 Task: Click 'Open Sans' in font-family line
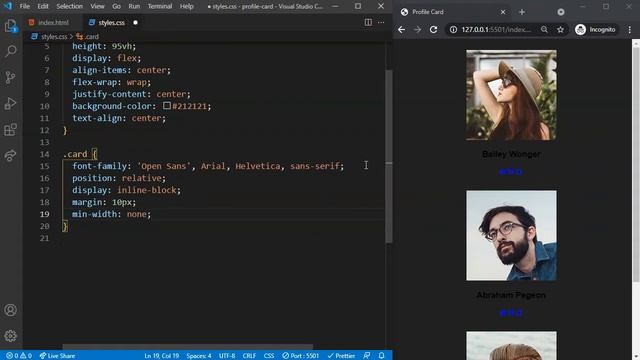[164, 166]
